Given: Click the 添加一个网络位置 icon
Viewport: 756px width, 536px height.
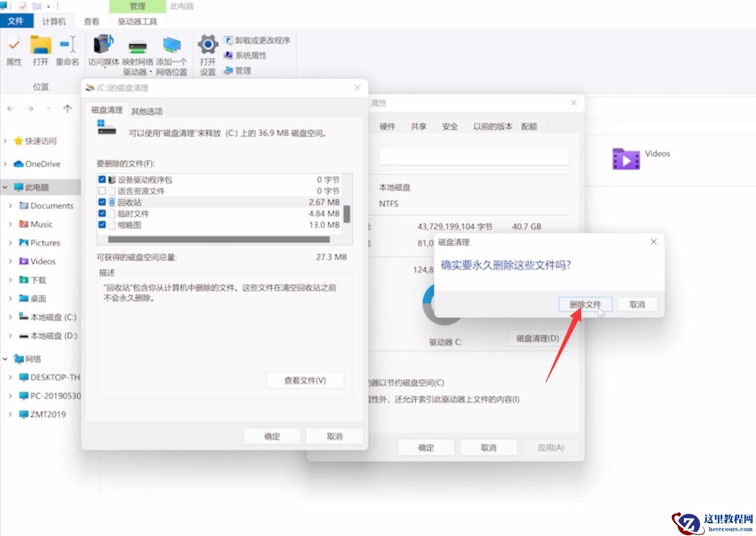Looking at the screenshot, I should (x=171, y=52).
